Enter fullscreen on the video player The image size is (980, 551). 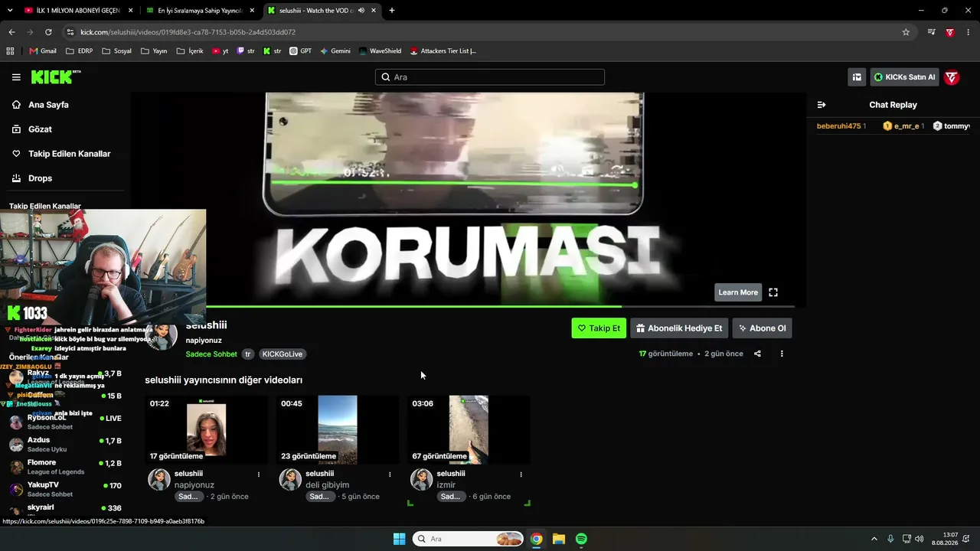[773, 292]
